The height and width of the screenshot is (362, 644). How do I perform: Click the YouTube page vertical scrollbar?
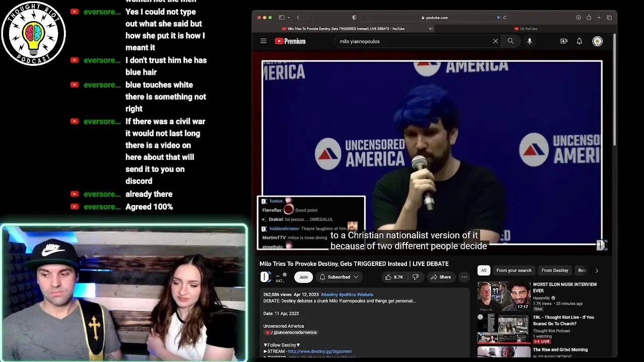(614, 90)
